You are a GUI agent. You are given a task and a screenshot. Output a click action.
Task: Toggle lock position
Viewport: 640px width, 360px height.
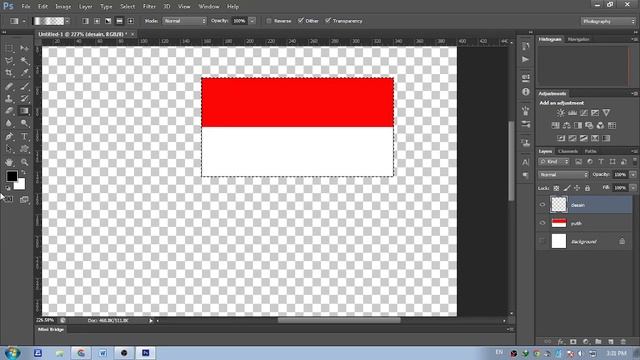[577, 188]
